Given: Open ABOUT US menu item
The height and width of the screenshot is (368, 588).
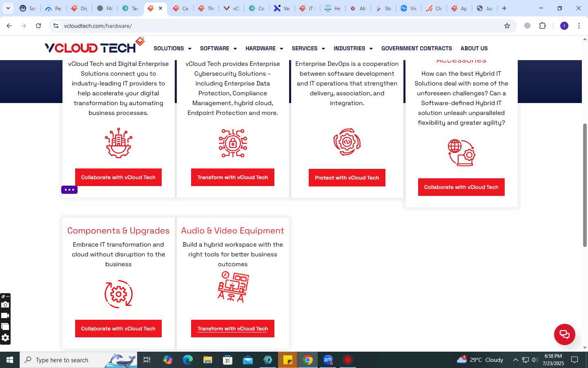Looking at the screenshot, I should click(x=474, y=48).
